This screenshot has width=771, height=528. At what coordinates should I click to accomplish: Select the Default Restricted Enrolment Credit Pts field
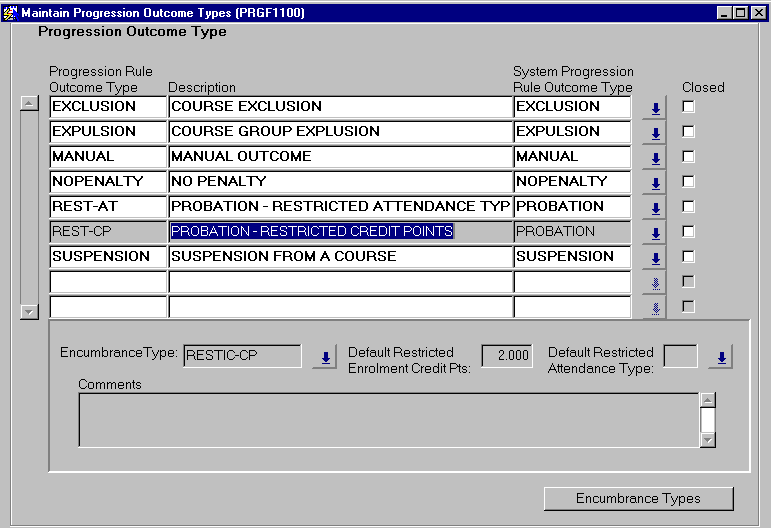[x=507, y=356]
